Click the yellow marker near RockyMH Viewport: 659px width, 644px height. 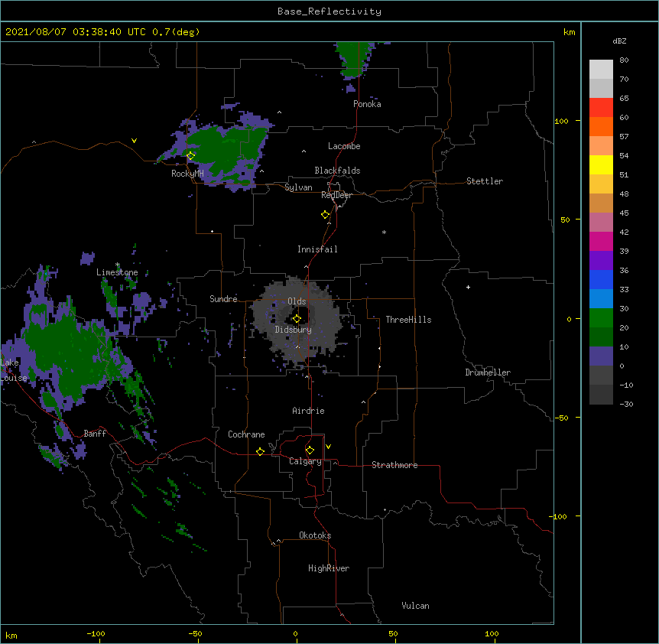(190, 156)
